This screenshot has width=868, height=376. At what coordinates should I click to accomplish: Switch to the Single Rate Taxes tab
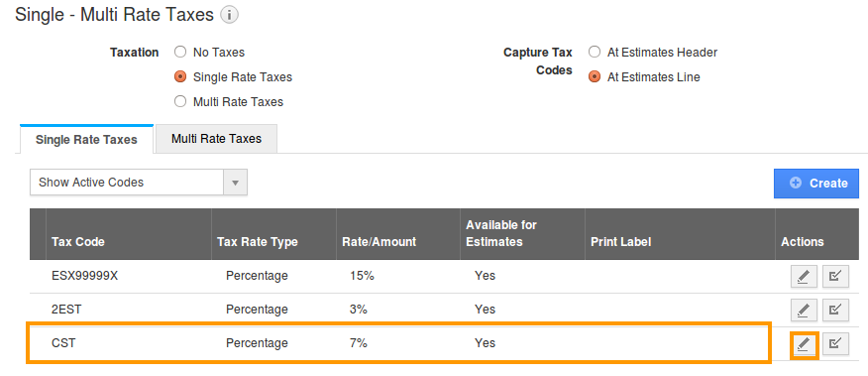[86, 139]
